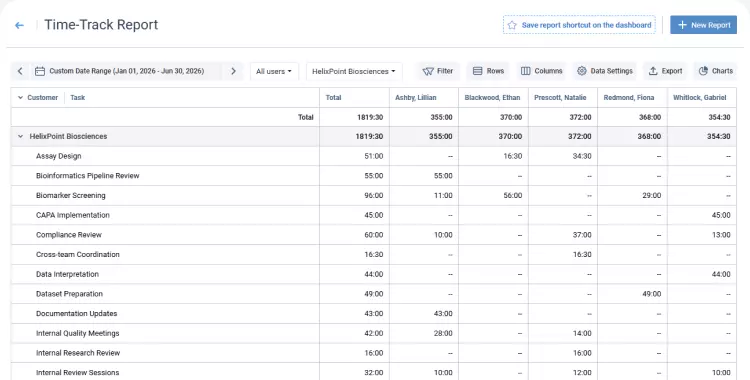Select the Dataset Preparation task
The image size is (750, 380).
(x=69, y=293)
